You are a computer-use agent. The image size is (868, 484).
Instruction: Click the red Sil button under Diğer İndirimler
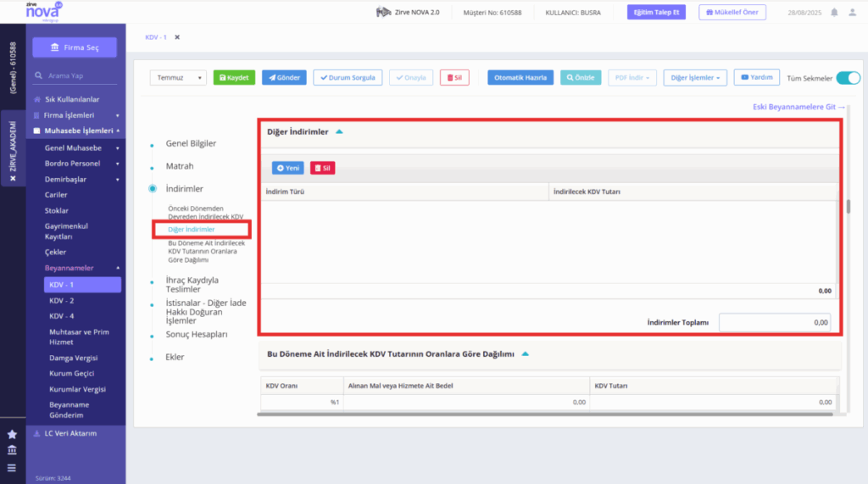click(x=322, y=168)
